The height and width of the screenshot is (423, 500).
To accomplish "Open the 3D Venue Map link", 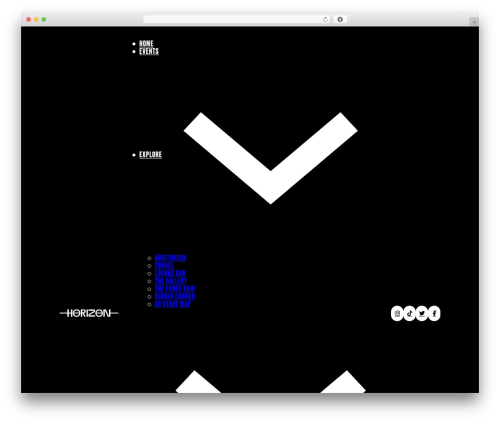I will pyautogui.click(x=172, y=304).
